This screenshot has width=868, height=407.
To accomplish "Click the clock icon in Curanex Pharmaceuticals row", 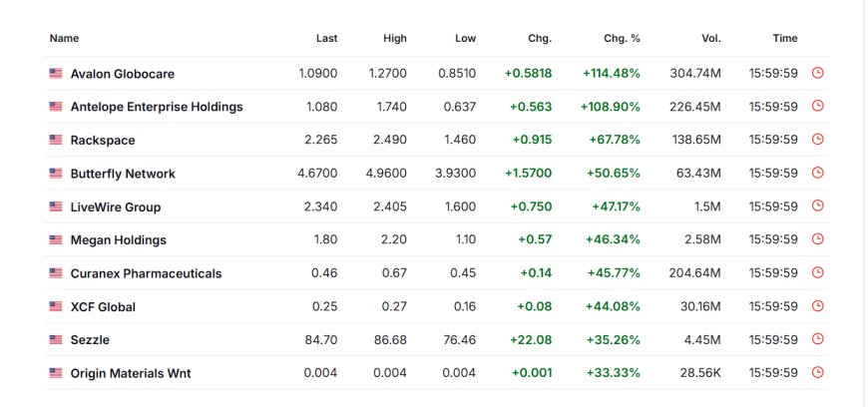I will [x=817, y=272].
